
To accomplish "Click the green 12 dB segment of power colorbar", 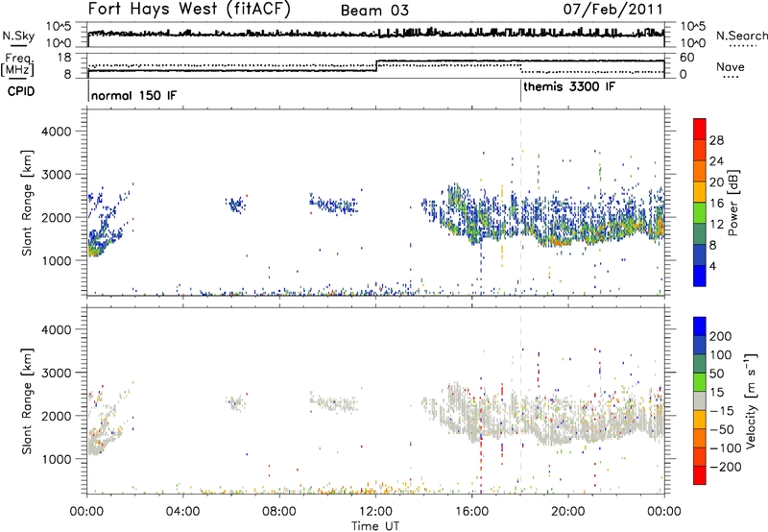I will [x=700, y=213].
